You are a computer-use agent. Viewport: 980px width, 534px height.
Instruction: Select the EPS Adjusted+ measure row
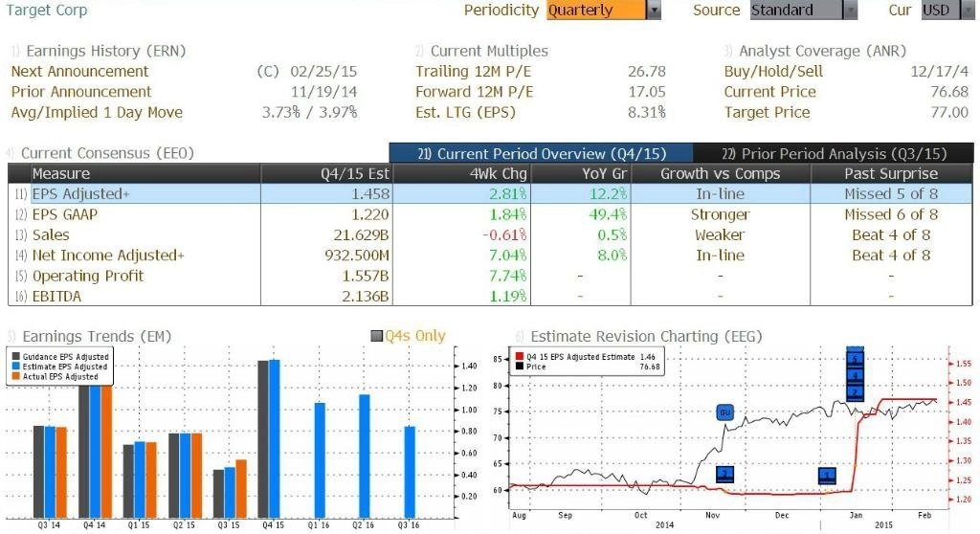click(x=491, y=194)
